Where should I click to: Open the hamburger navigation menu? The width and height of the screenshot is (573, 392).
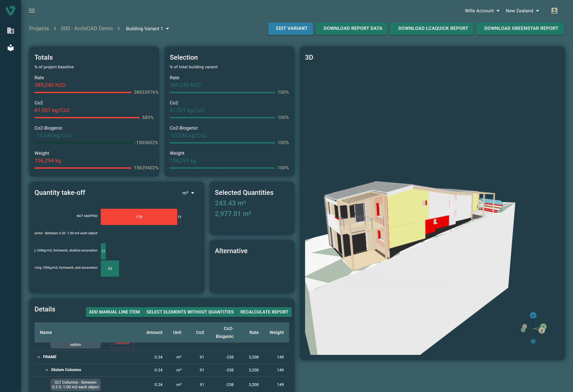click(x=32, y=11)
